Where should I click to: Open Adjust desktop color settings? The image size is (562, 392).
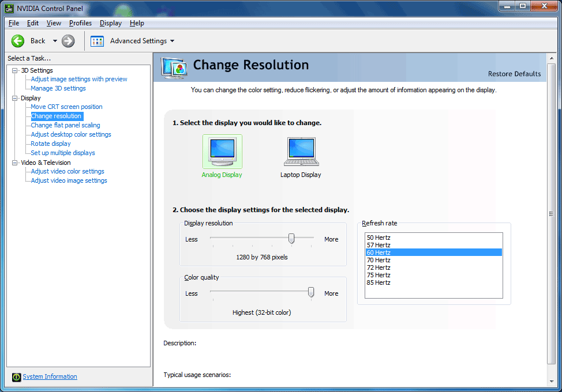70,134
